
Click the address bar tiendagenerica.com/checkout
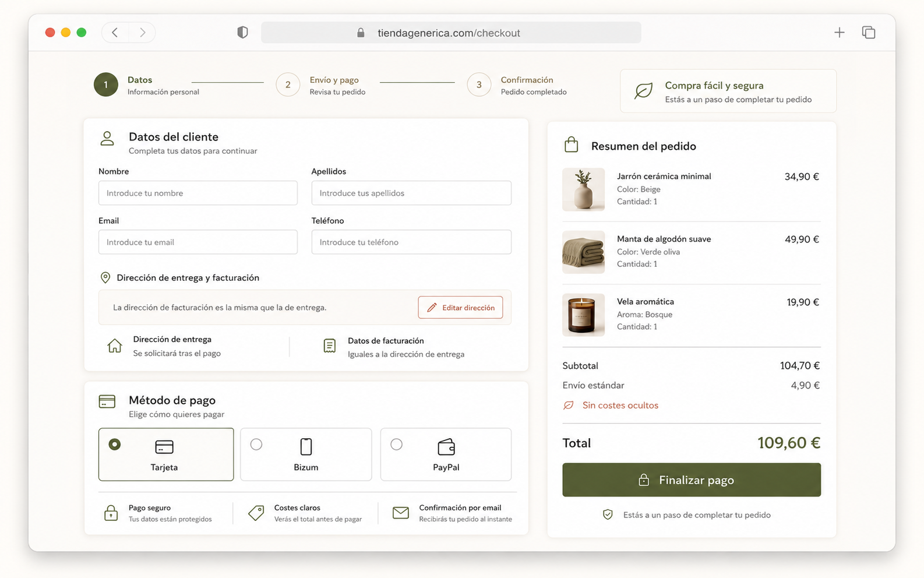point(451,33)
